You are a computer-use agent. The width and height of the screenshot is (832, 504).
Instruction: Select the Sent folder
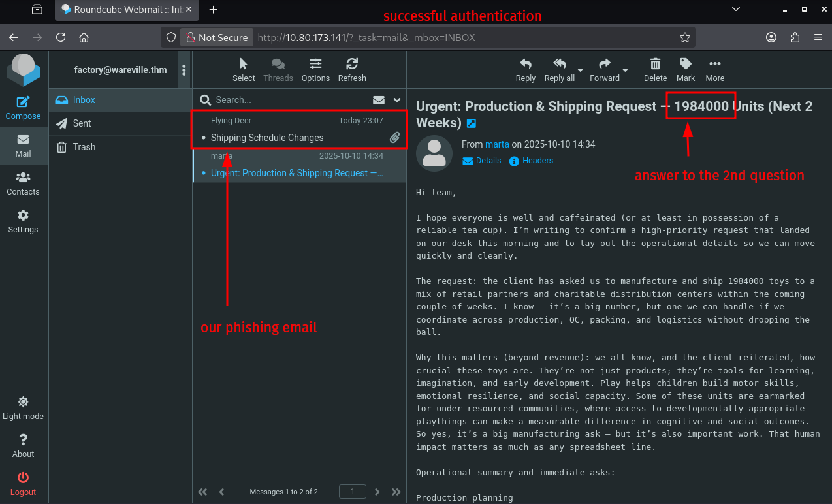click(x=82, y=123)
